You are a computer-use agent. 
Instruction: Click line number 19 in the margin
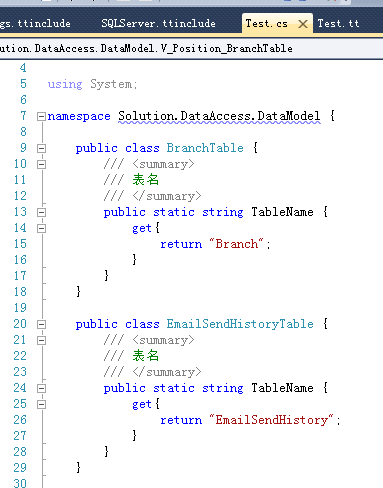(x=20, y=308)
